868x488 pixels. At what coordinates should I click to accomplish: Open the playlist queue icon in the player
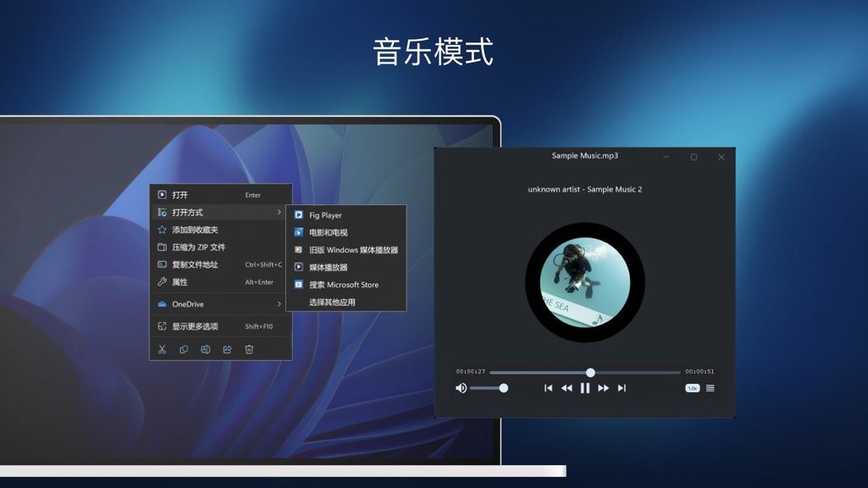point(711,387)
